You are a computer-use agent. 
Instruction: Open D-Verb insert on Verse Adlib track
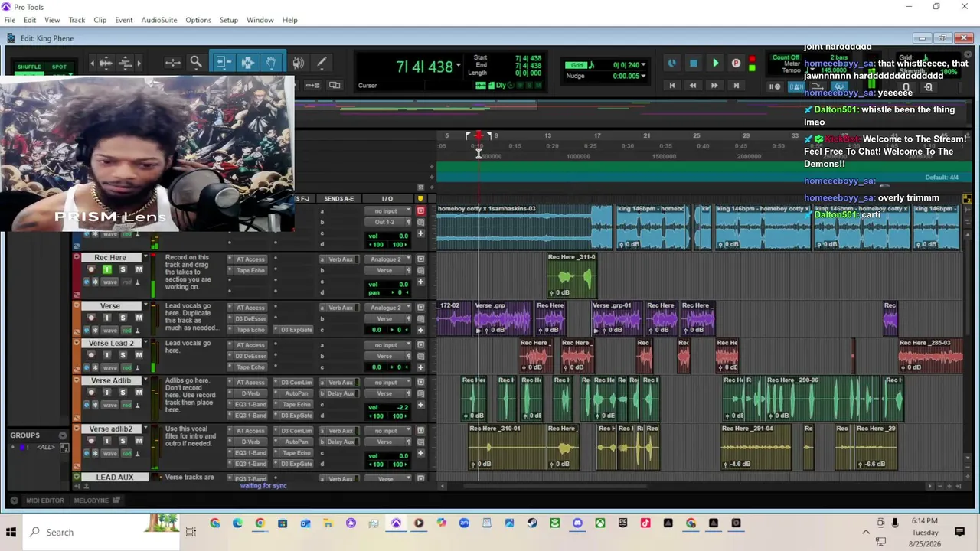(x=250, y=393)
